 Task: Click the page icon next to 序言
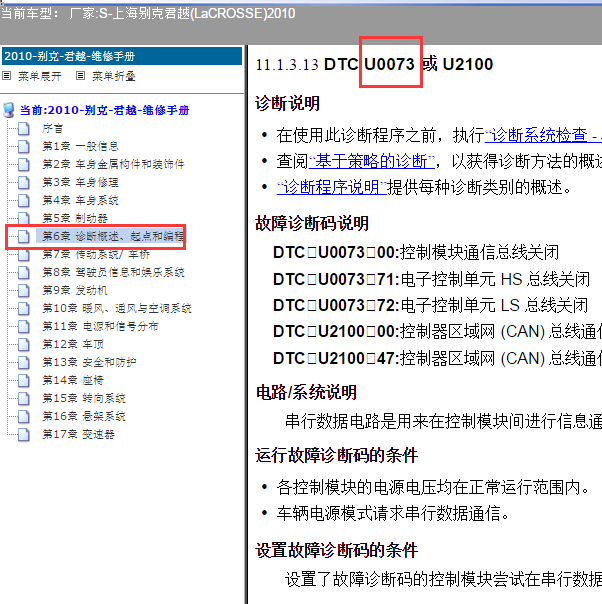[x=24, y=128]
